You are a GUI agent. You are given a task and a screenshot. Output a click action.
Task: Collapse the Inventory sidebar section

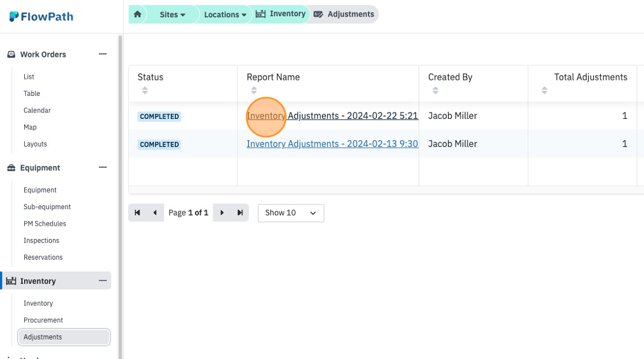(x=103, y=280)
